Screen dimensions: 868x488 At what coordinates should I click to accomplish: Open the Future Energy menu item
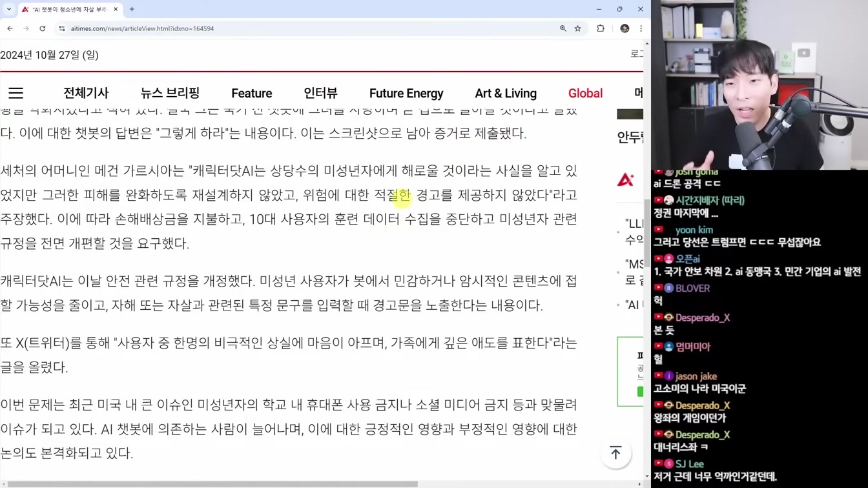pyautogui.click(x=406, y=94)
